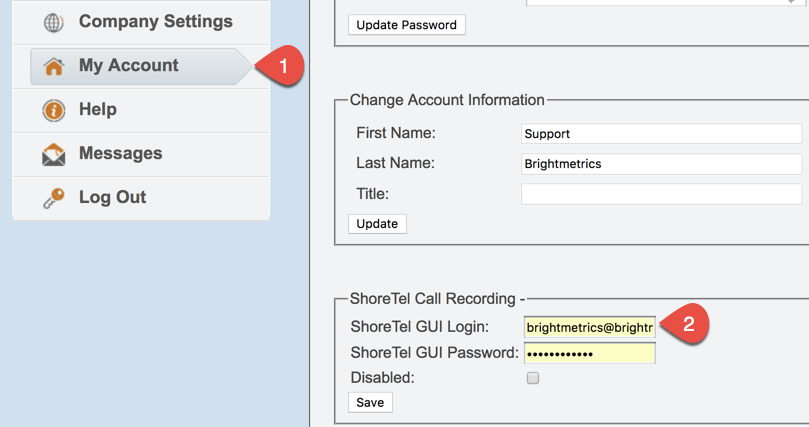Click the key icon beside Log Out
Image resolution: width=809 pixels, height=427 pixels.
(54, 198)
